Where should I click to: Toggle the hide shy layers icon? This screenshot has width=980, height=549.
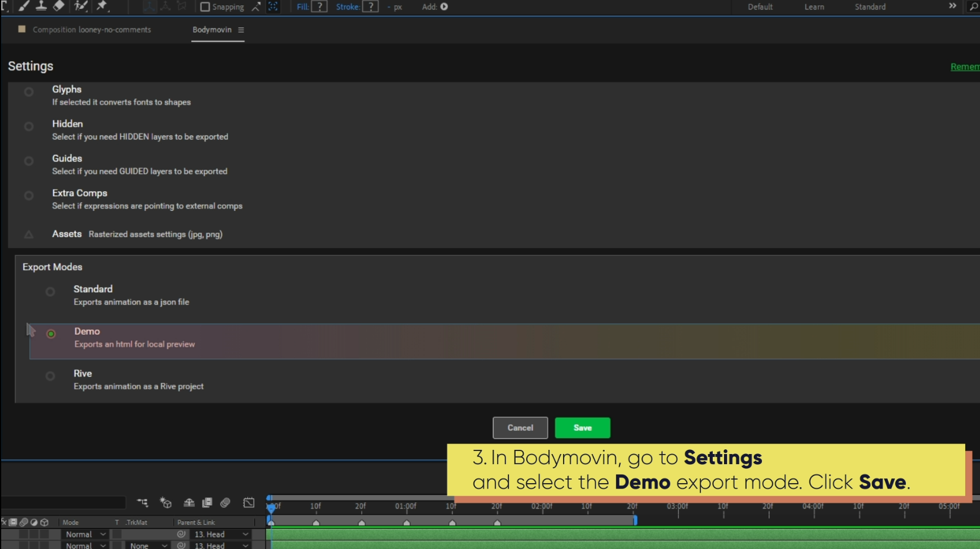click(189, 503)
